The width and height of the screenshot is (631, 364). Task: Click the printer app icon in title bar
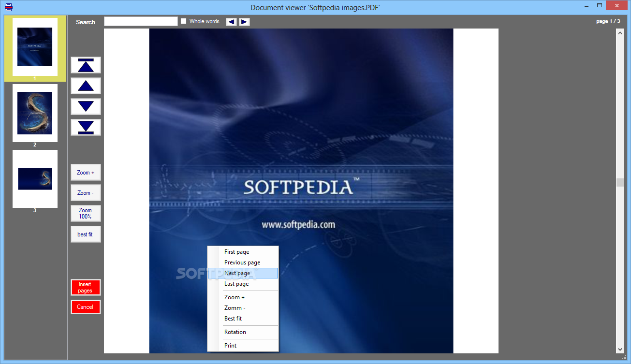tap(8, 7)
